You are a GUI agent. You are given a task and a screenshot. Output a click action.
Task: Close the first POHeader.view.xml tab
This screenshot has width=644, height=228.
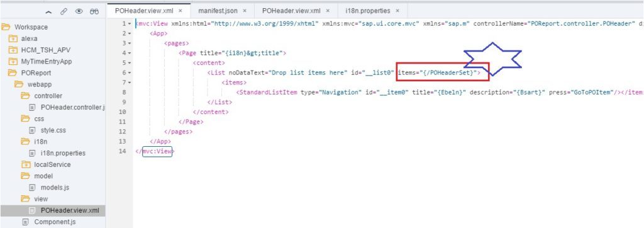tap(180, 11)
